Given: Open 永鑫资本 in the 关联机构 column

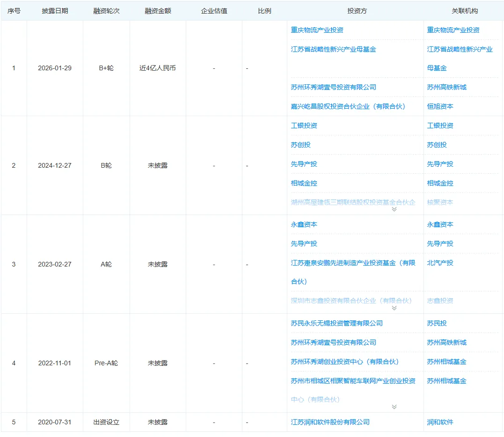Looking at the screenshot, I should click(440, 225).
